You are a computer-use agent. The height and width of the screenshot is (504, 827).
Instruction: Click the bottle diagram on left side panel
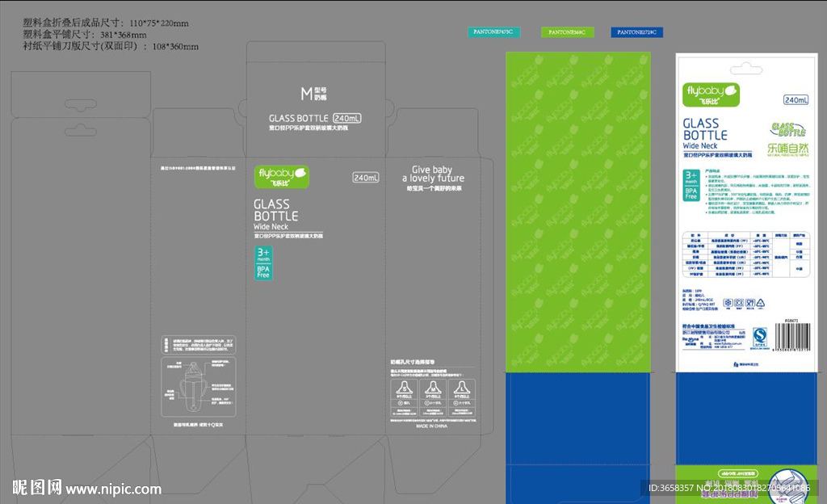199,387
